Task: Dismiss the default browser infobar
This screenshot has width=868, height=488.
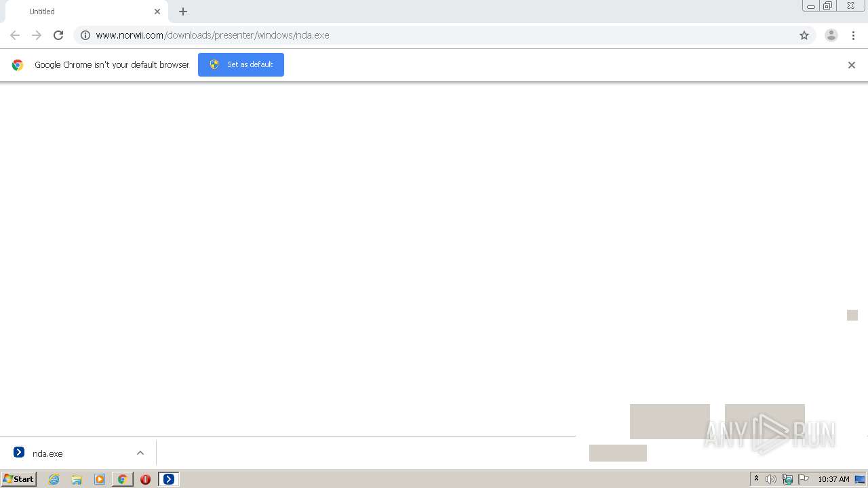Action: pos(852,65)
